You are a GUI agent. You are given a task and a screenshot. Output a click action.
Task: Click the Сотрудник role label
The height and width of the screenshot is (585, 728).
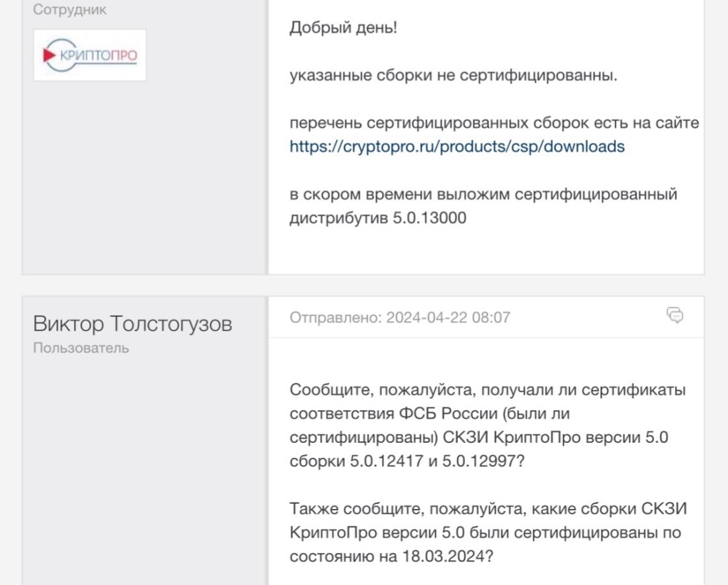tap(70, 11)
